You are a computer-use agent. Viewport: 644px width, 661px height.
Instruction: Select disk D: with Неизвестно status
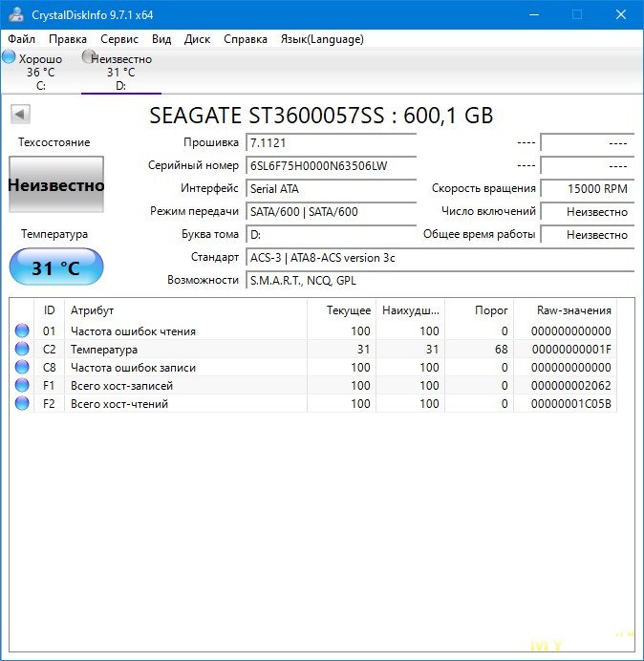pyautogui.click(x=120, y=72)
